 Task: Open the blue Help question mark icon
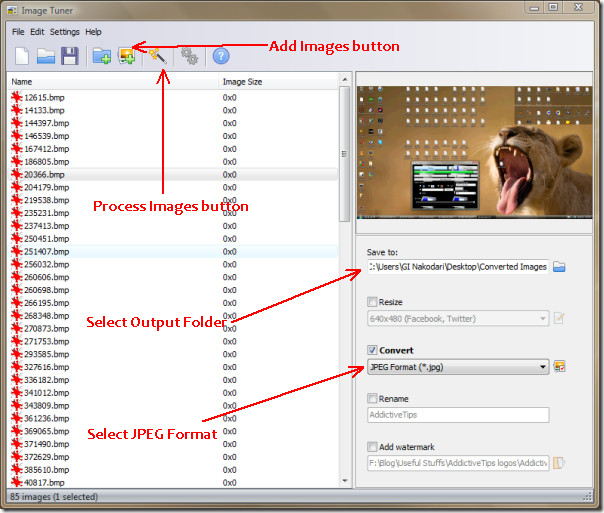tap(221, 56)
